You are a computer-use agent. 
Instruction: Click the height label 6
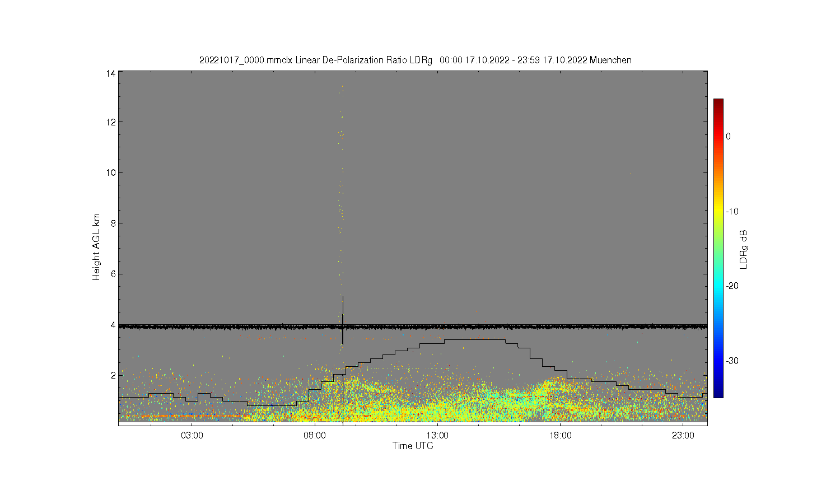click(114, 274)
